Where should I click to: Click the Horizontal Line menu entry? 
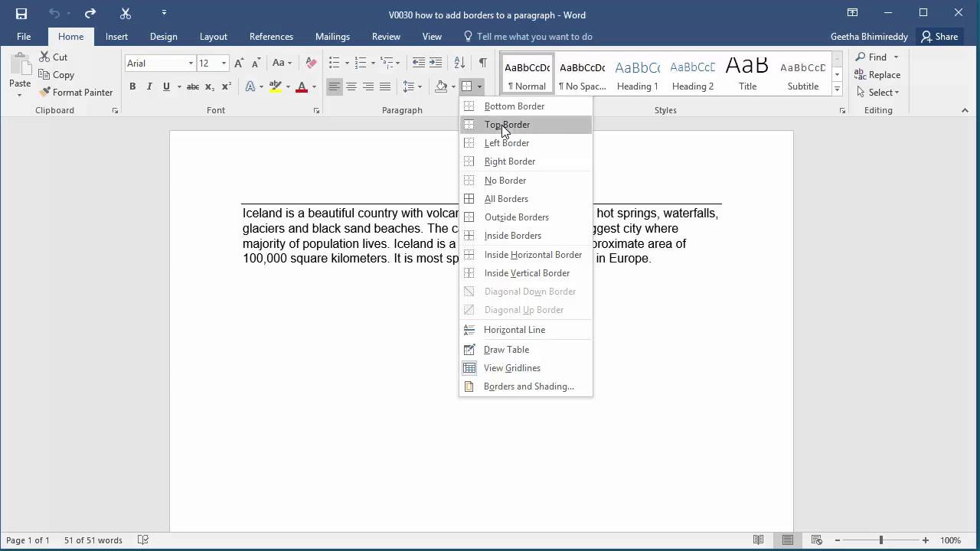(x=526, y=330)
